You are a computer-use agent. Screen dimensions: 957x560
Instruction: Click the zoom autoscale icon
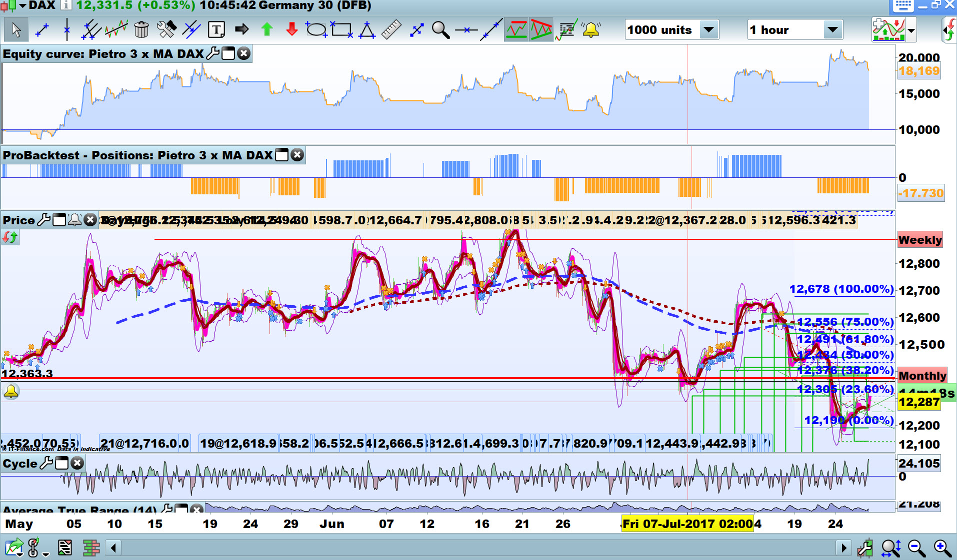click(x=891, y=548)
